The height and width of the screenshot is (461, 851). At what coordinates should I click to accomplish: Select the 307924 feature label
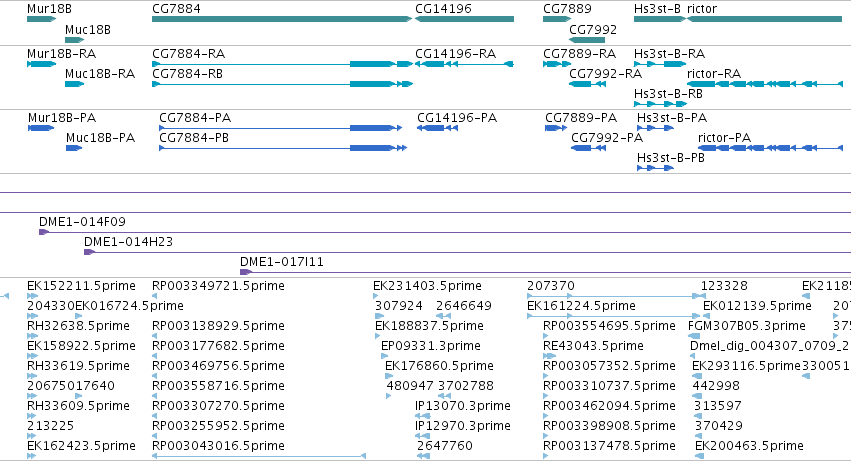(x=399, y=306)
